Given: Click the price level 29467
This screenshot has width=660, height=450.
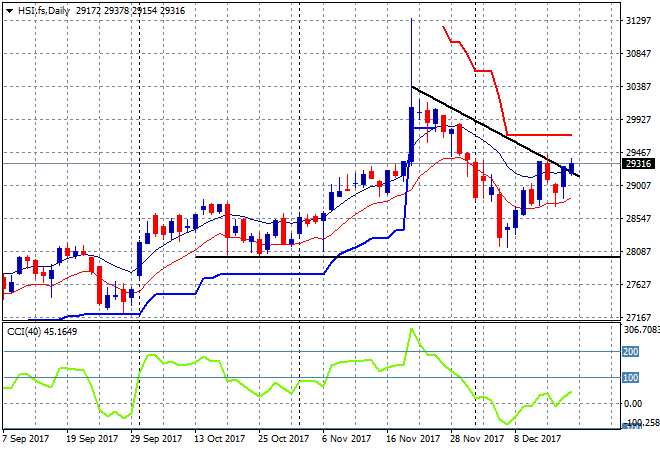Looking at the screenshot, I should 639,152.
